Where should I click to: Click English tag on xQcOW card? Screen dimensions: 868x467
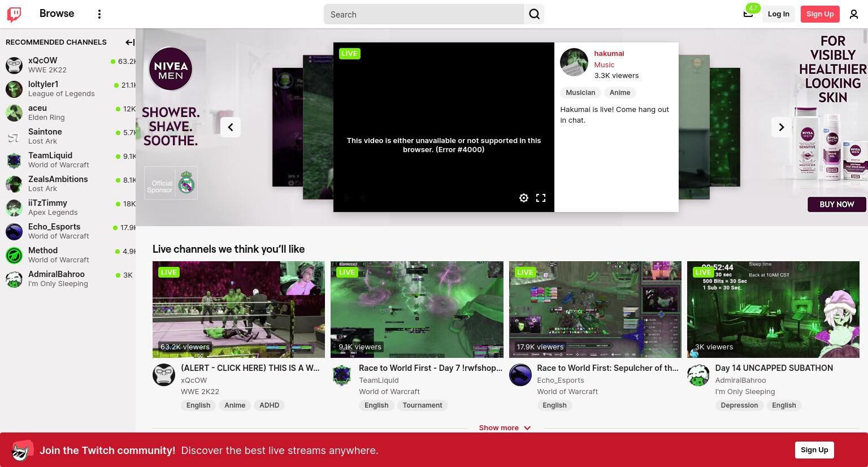(198, 405)
